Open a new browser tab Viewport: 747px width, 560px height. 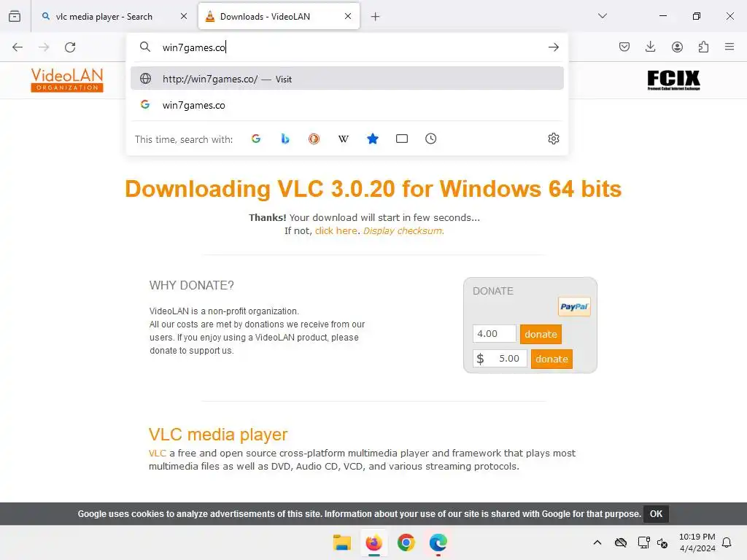pyautogui.click(x=376, y=17)
